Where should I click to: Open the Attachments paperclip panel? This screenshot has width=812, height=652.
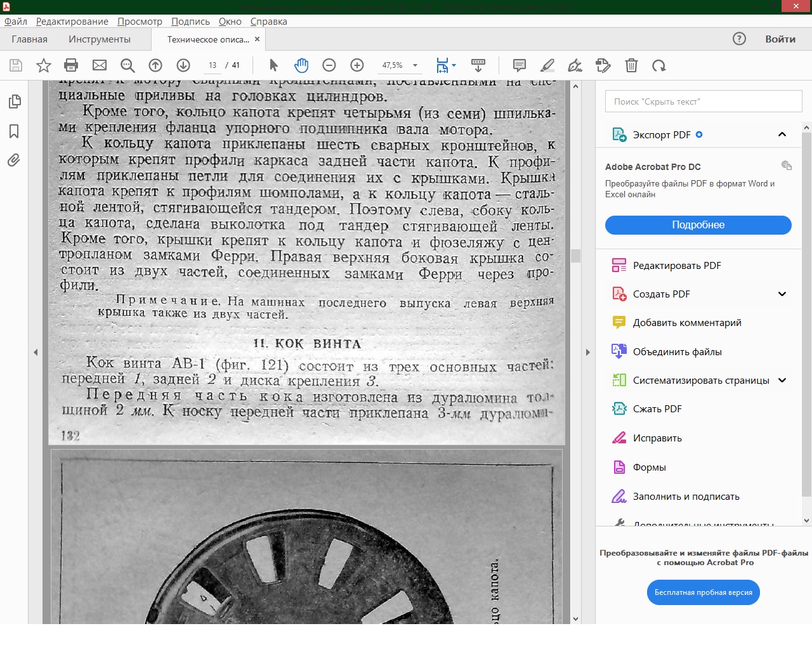point(14,160)
